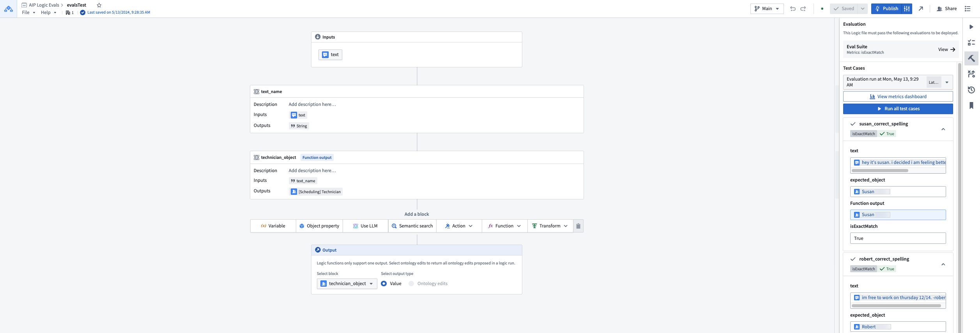
Task: Open the version history clock icon
Action: click(971, 90)
